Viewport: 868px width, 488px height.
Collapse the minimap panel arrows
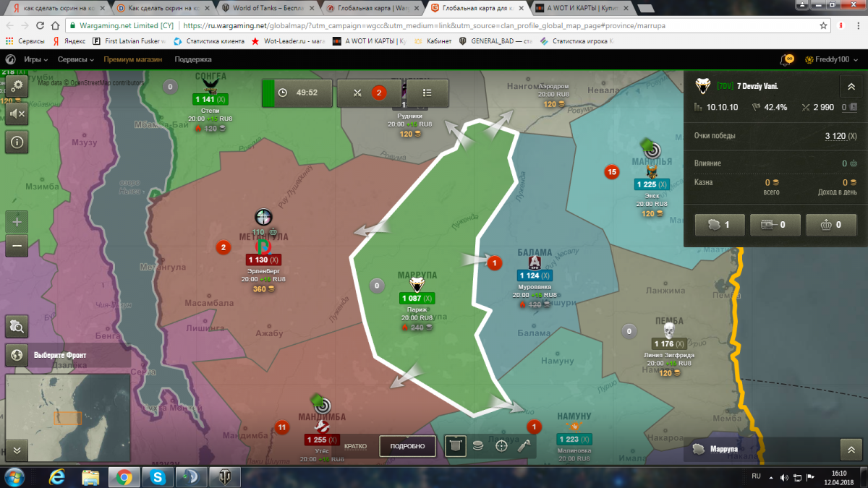(x=16, y=450)
